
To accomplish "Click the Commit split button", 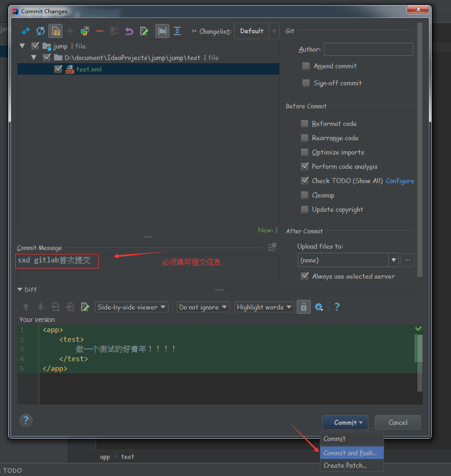I will coord(345,422).
